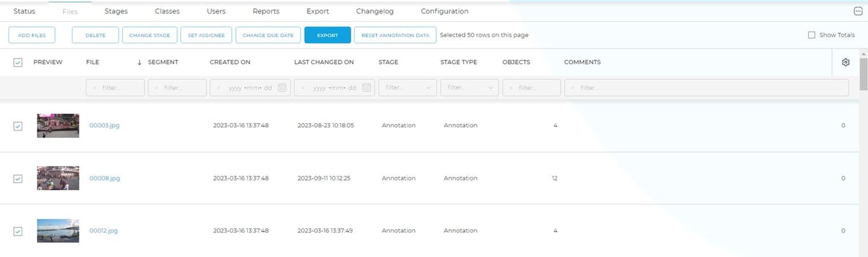
Task: Open the Export tab
Action: tap(318, 11)
